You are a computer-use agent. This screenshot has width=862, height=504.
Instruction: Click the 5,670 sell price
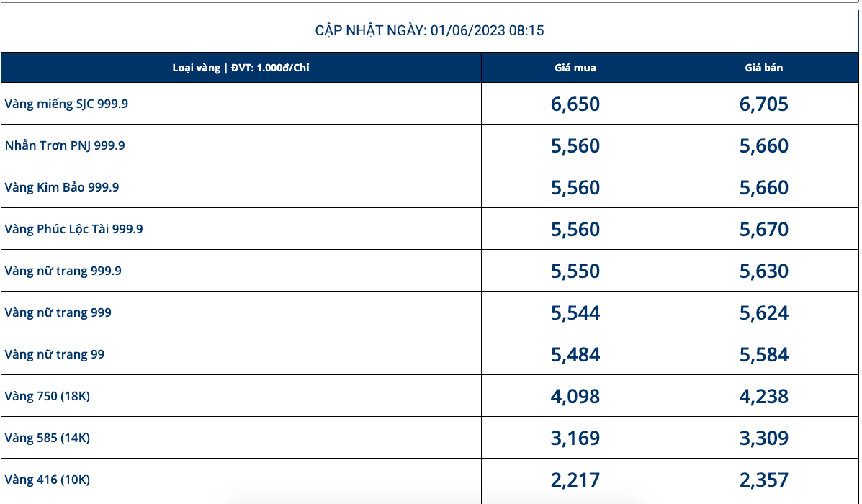[x=763, y=230]
